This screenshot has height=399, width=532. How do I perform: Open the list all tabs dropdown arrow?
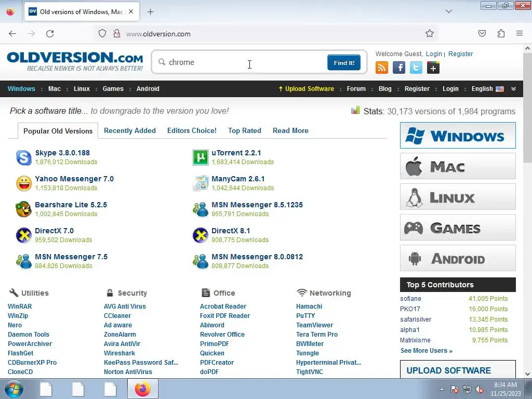coord(449,11)
